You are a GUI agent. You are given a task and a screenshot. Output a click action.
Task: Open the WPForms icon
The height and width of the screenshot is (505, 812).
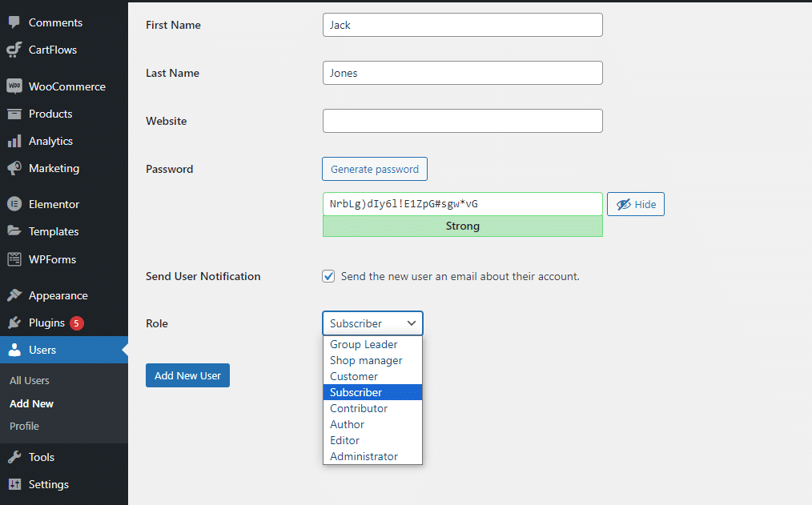click(14, 259)
